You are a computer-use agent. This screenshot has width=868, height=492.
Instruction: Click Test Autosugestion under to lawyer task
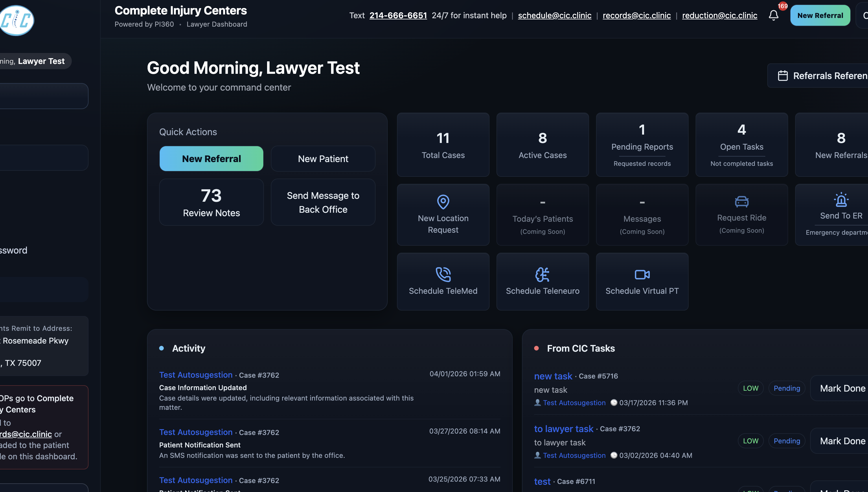click(x=574, y=455)
